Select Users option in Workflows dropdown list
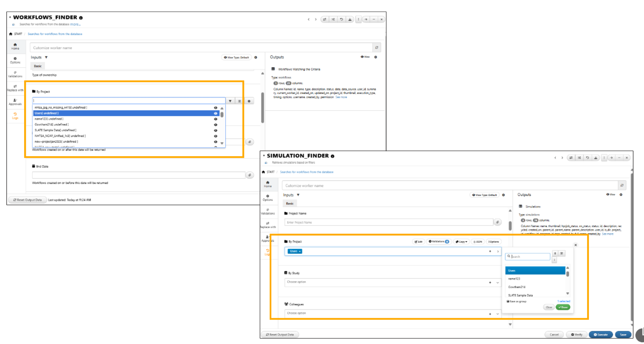Screen dimensions: 644x344 point(126,113)
